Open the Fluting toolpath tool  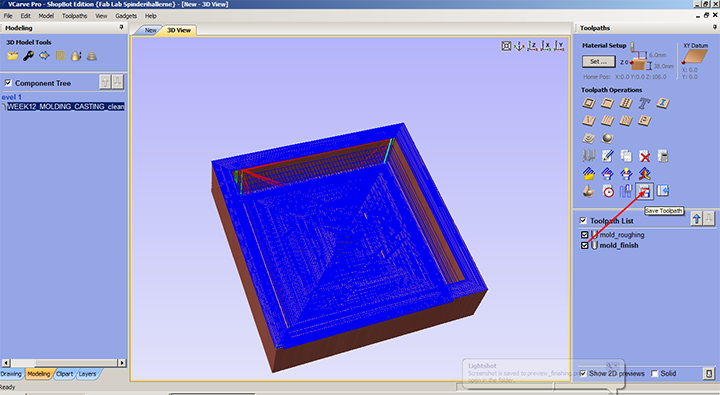tap(608, 121)
